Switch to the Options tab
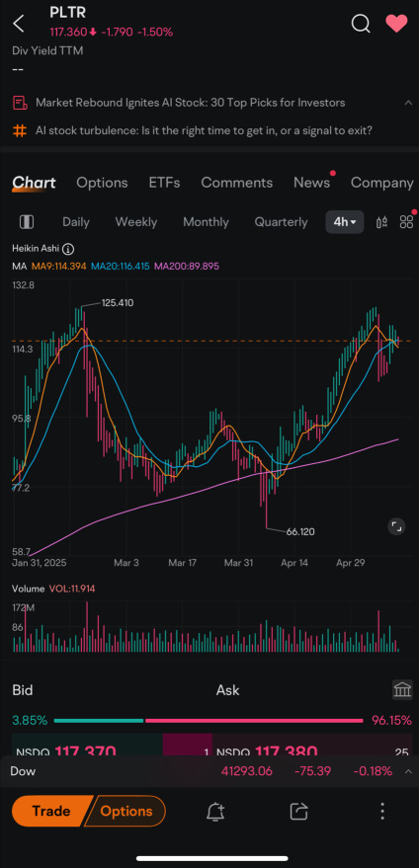Viewport: 419px width, 868px height. tap(102, 183)
